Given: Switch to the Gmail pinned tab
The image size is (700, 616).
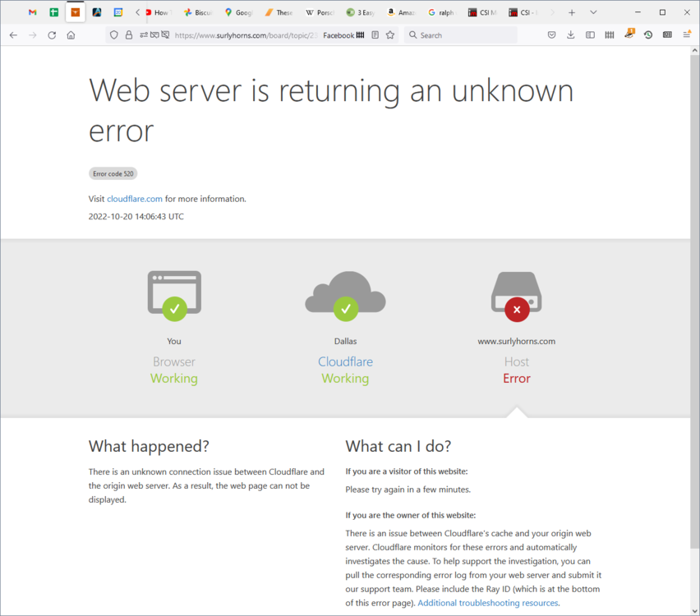Looking at the screenshot, I should [x=32, y=12].
